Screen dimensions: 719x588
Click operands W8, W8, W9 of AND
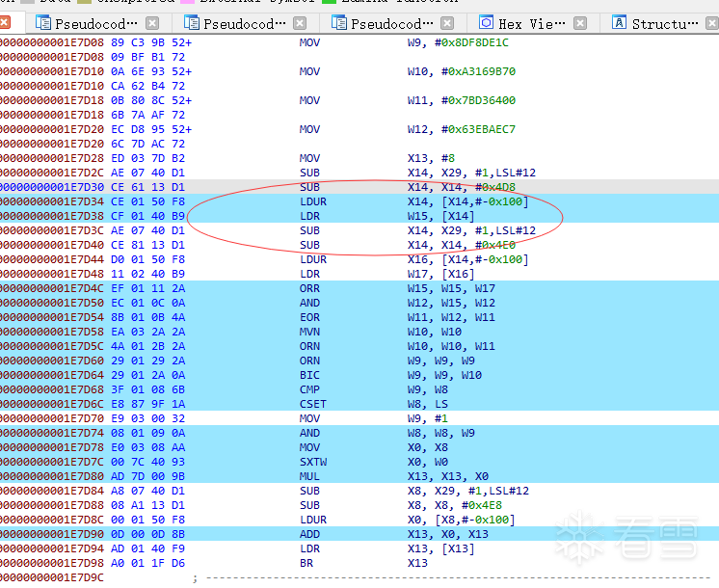[441, 433]
